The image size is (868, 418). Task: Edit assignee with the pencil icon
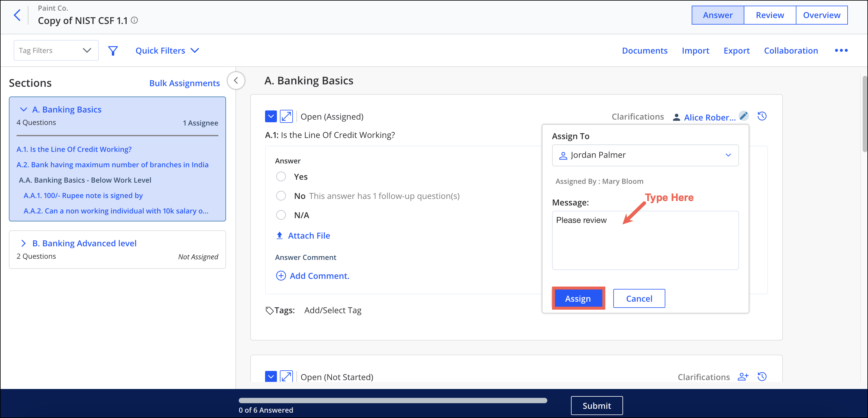pyautogui.click(x=744, y=116)
